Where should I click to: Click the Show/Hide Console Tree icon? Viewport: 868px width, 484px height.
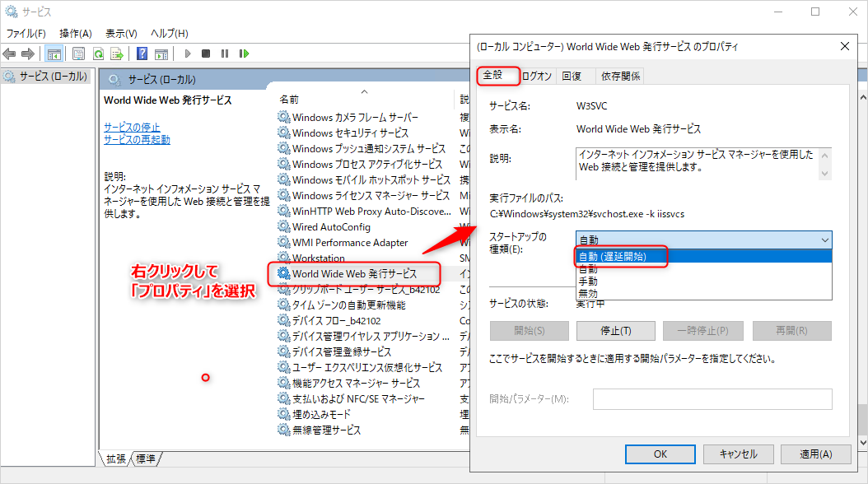pyautogui.click(x=54, y=54)
